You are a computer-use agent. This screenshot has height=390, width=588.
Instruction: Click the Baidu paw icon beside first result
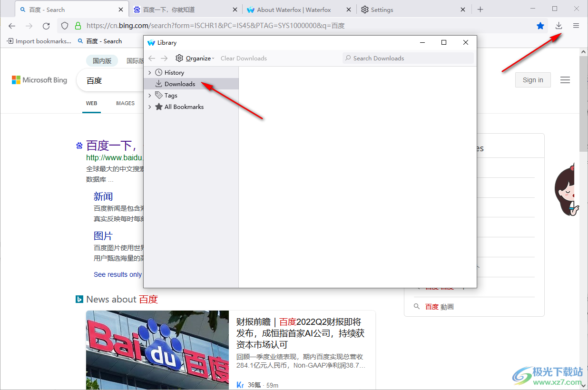(79, 146)
